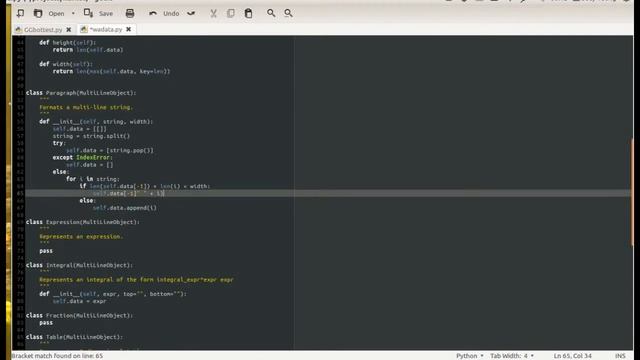Screen dimensions: 640x360
Task: Click the 'Bracket match found on line: 65' message
Action: (x=57, y=356)
